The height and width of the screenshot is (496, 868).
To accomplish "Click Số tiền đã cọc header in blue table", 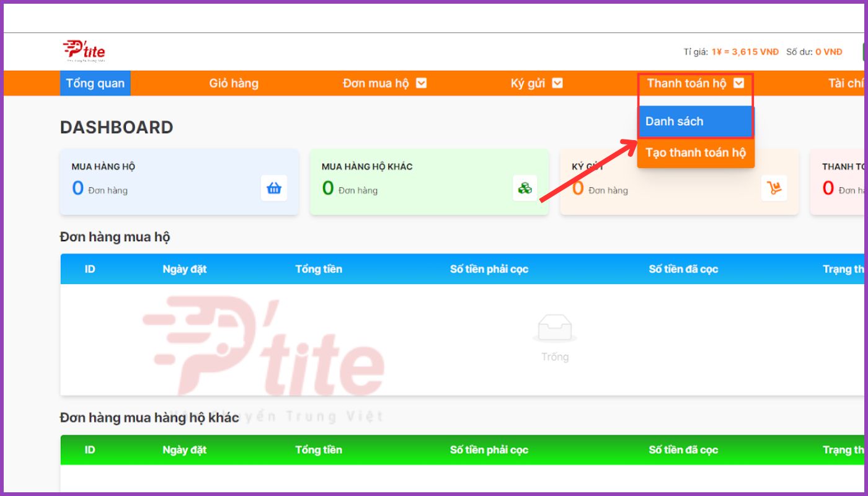I will [683, 269].
